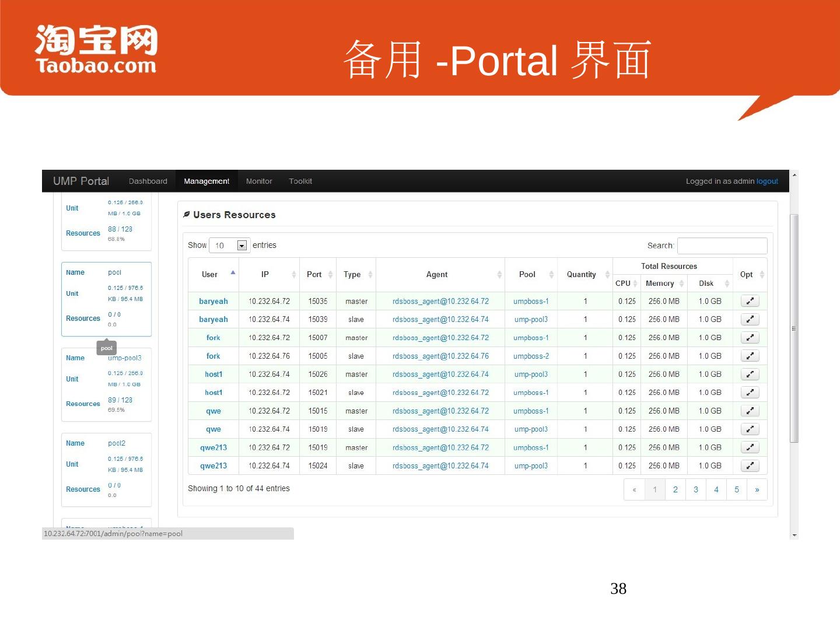Open agent link rdsboss_agent@10.232.64.76
Viewport: 840px width, 630px height.
click(440, 356)
